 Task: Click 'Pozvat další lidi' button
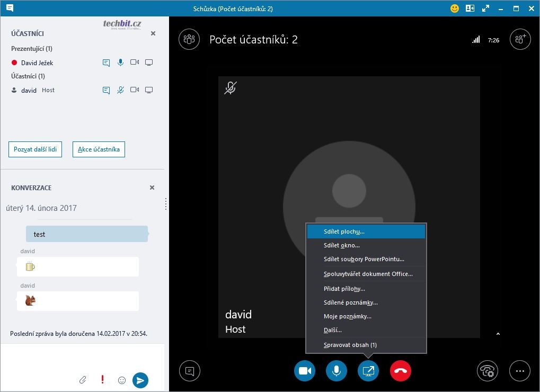click(x=35, y=149)
